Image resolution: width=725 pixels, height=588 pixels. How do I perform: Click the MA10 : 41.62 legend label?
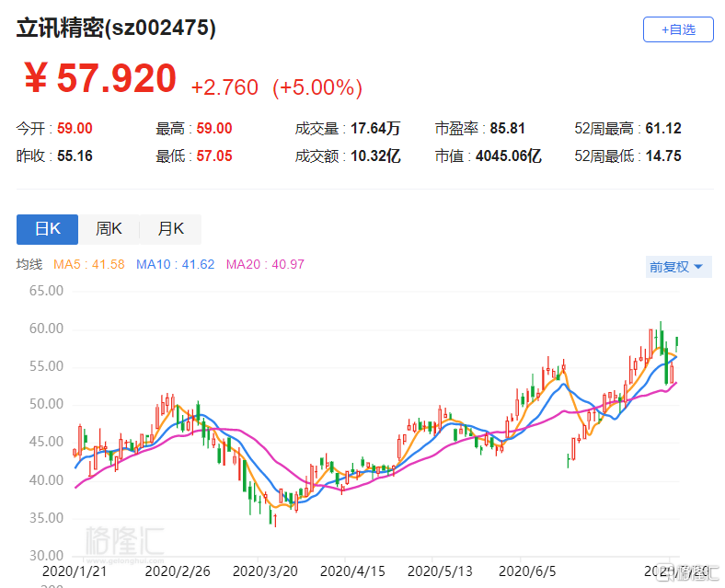[x=175, y=264]
